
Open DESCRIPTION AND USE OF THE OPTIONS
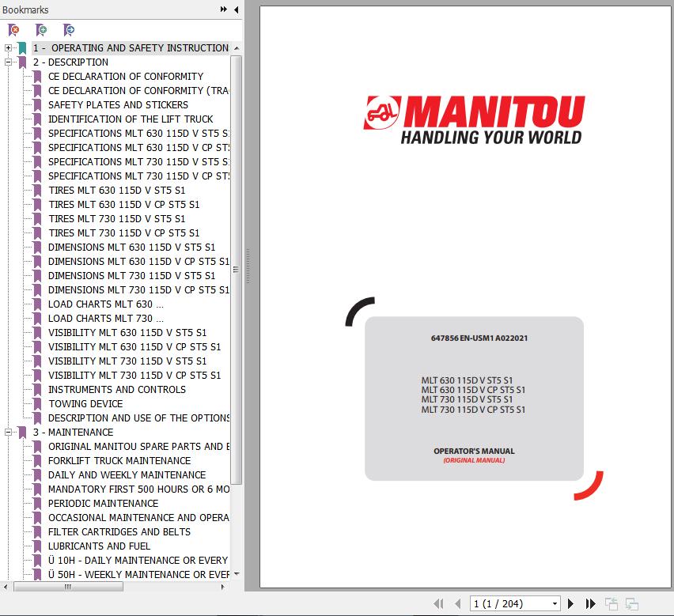[x=139, y=418]
